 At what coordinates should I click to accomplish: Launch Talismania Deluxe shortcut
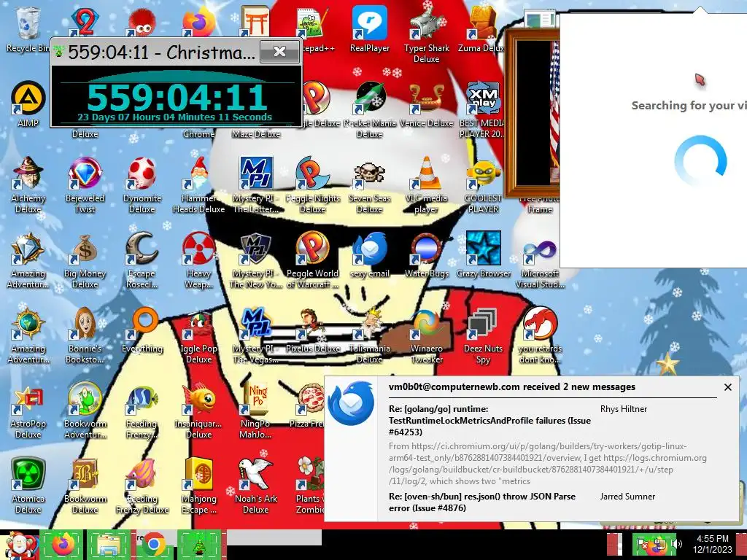pyautogui.click(x=370, y=335)
